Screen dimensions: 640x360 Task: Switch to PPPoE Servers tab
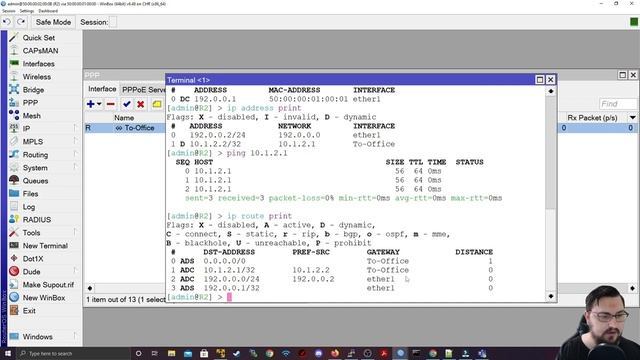(143, 89)
